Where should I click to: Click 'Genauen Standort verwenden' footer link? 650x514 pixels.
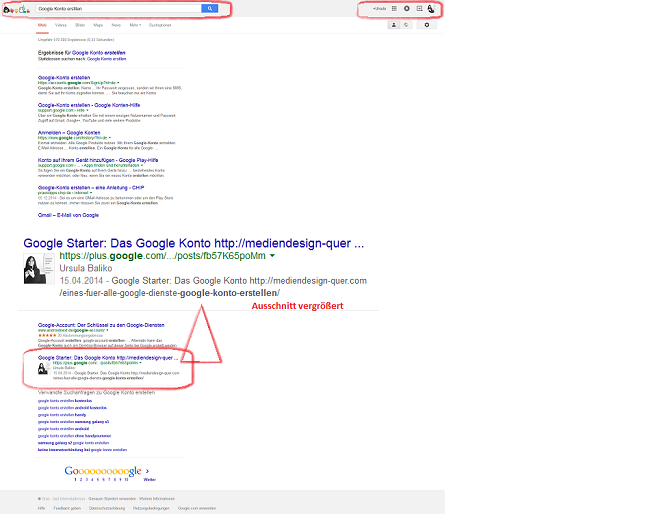click(112, 499)
